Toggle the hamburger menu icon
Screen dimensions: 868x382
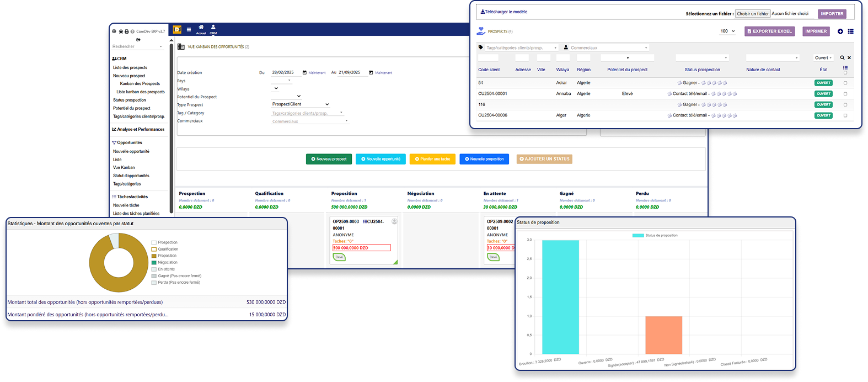[x=189, y=30]
